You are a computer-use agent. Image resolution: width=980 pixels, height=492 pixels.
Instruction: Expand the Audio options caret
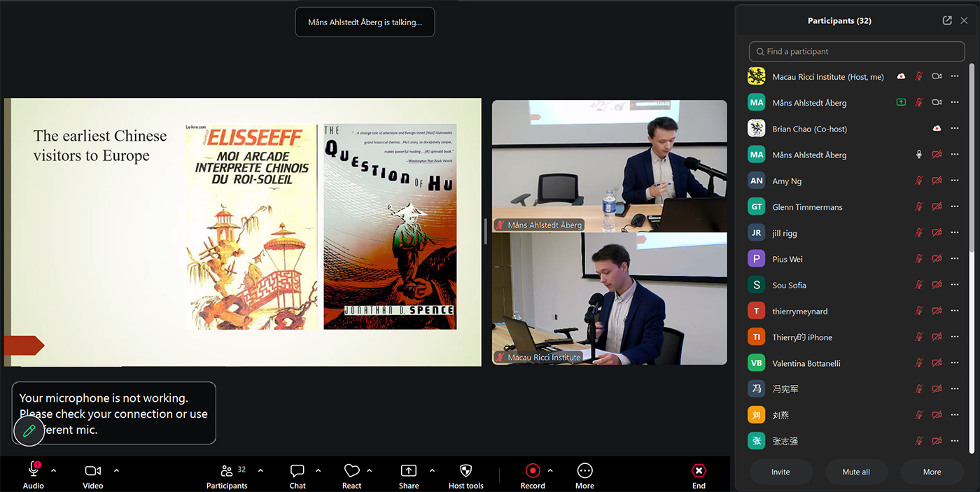54,470
